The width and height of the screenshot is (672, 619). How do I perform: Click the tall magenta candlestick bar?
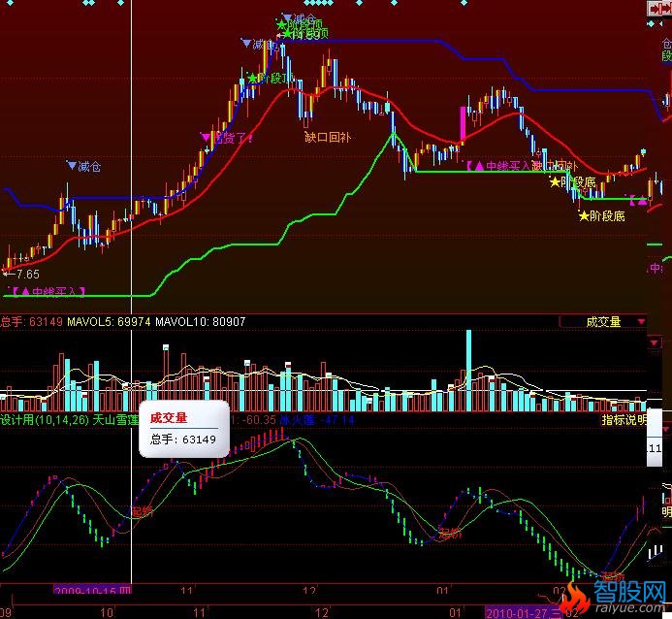click(x=464, y=124)
